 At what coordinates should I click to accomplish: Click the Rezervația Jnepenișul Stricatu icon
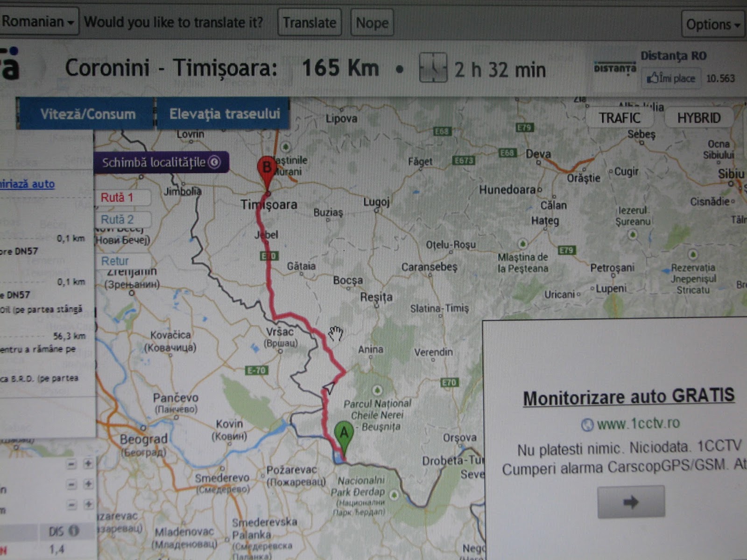pyautogui.click(x=693, y=254)
